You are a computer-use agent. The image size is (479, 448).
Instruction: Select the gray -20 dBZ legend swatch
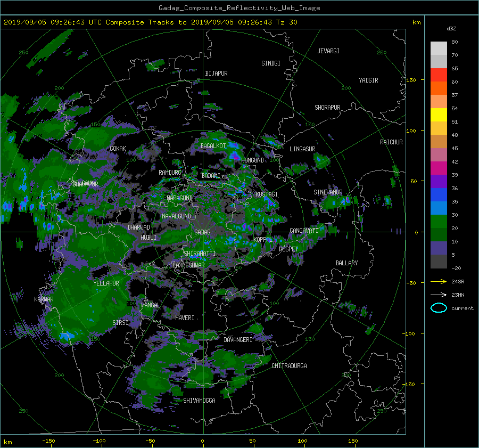[439, 262]
